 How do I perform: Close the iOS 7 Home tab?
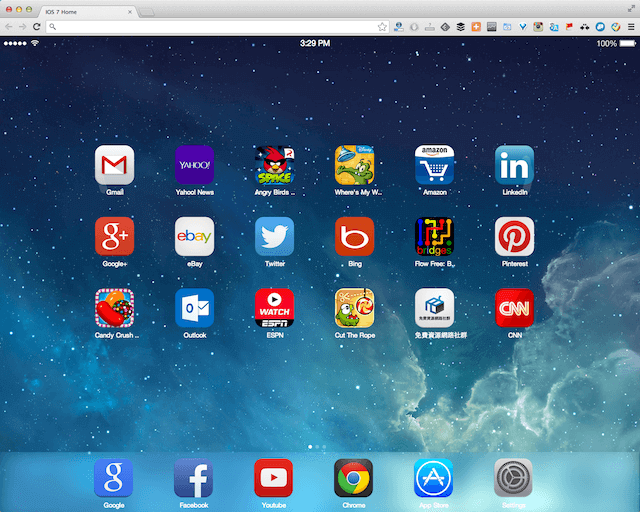(x=130, y=12)
